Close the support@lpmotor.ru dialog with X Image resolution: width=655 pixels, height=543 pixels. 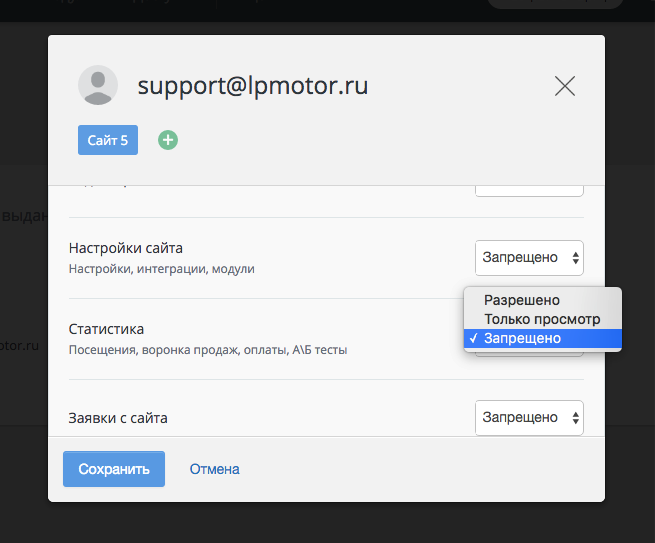tap(565, 86)
